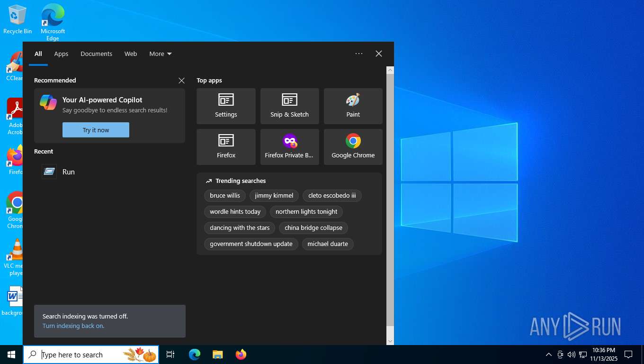Search trending wordle hints today
Viewport: 644px width, 364px height.
(235, 212)
